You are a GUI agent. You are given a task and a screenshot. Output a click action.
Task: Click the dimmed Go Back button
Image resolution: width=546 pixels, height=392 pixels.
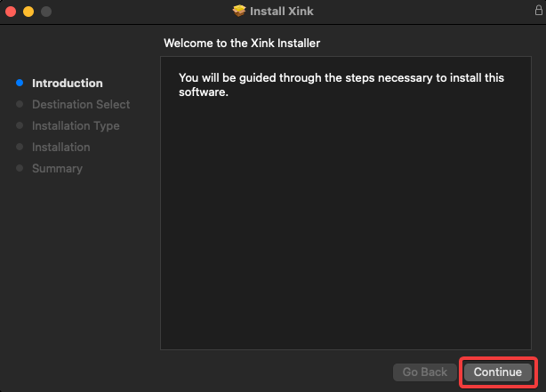tap(424, 372)
